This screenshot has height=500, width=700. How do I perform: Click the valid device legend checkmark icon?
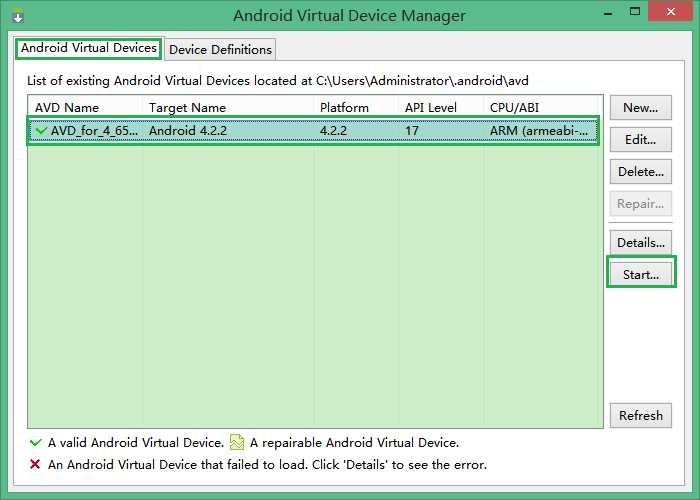36,442
